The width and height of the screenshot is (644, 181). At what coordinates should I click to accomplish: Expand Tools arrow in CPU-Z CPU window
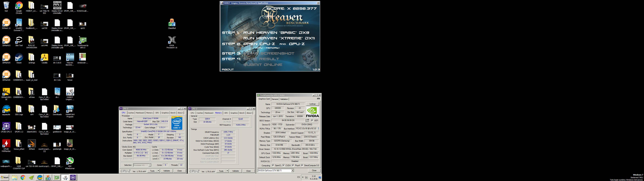tap(158, 171)
